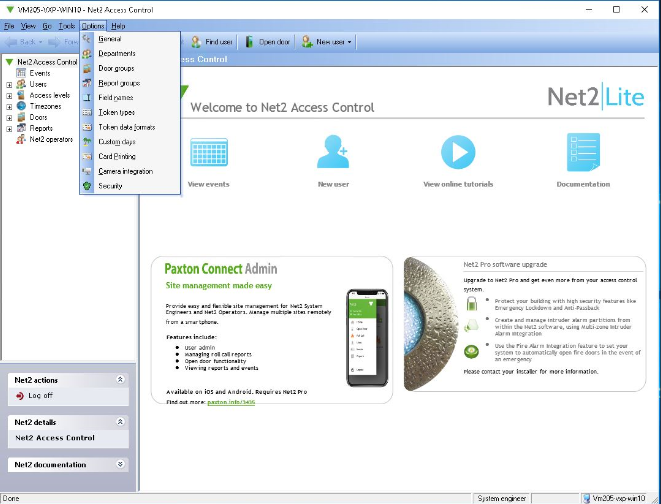661x504 pixels.
Task: Select Custom days menu entry
Action: pos(130,142)
